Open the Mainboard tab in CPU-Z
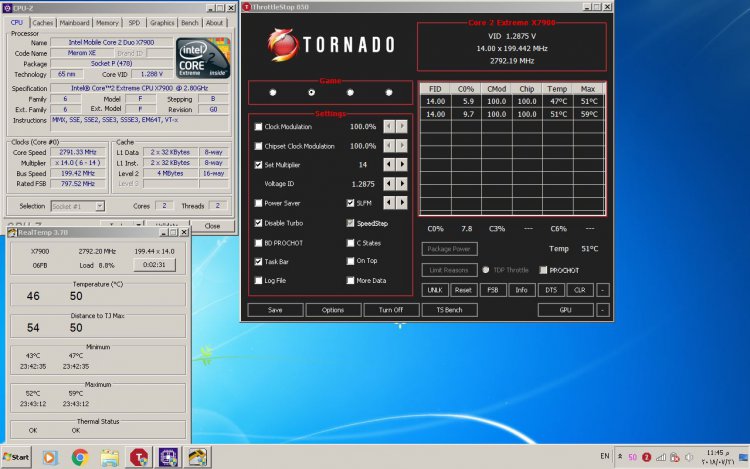The width and height of the screenshot is (750, 469). (x=75, y=22)
